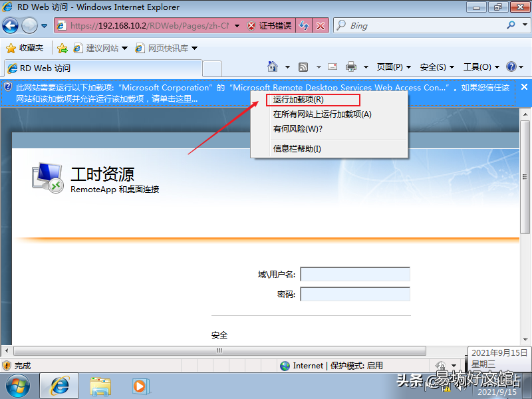Click the add to favorites bar star icon

coord(63,49)
